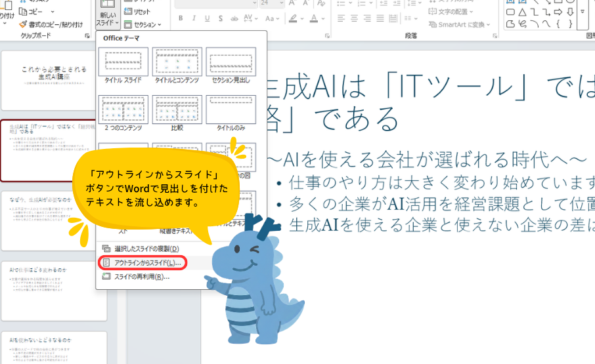595x364 pixels.
Task: Click the Character Spacing (AV) icon
Action: click(248, 18)
